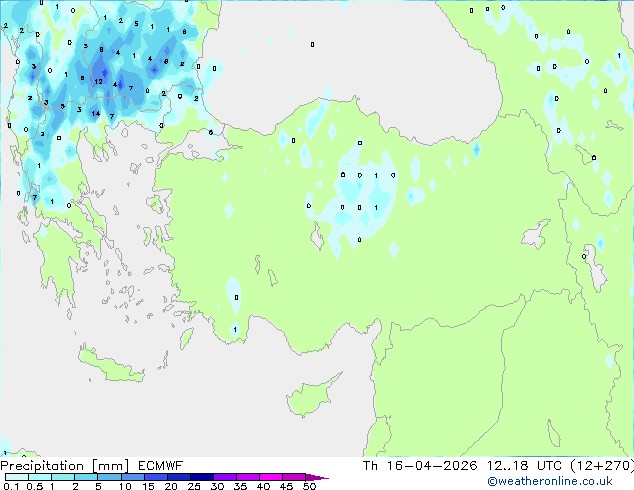This screenshot has width=634, height=490.
Task: Click the '50' legend scale label
Action: [x=310, y=486]
